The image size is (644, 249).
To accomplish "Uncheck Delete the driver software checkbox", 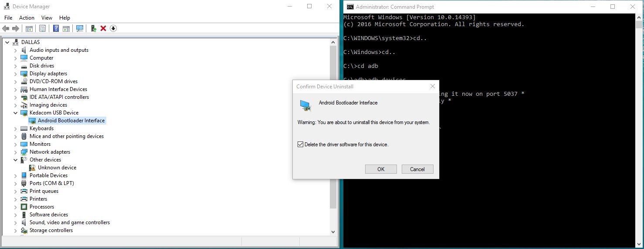I will 300,145.
